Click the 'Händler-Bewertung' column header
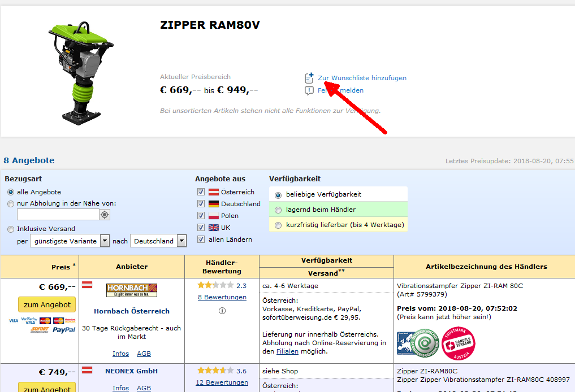The height and width of the screenshot is (392, 575). [222, 267]
